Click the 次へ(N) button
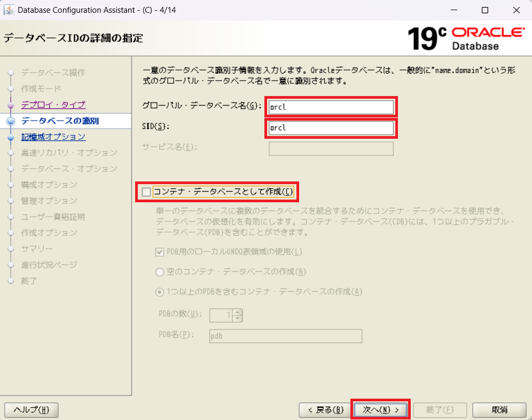 tap(380, 409)
